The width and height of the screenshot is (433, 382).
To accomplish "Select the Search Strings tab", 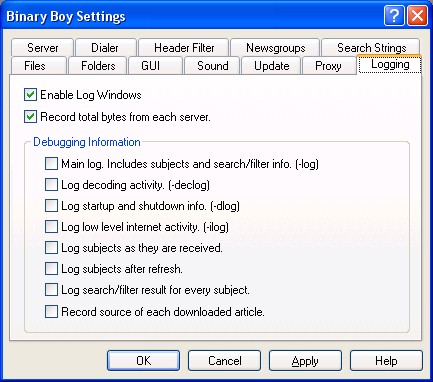I will coord(371,48).
